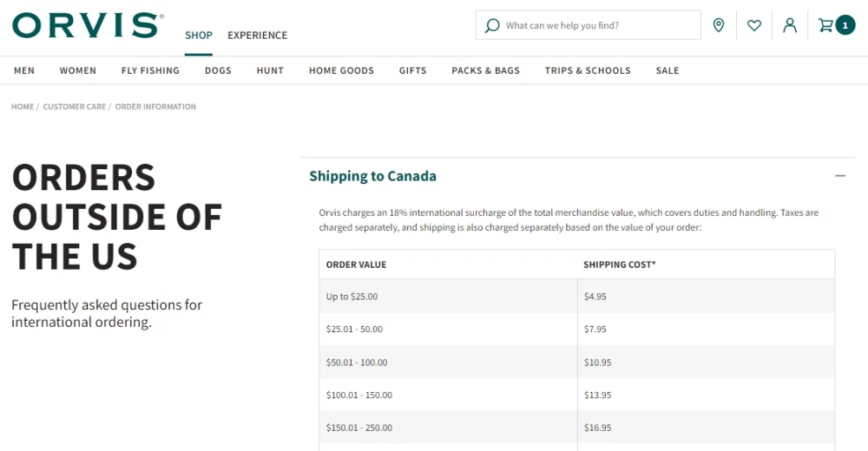Go to Home breadcrumb link
Image resolution: width=868 pixels, height=451 pixels.
point(23,107)
